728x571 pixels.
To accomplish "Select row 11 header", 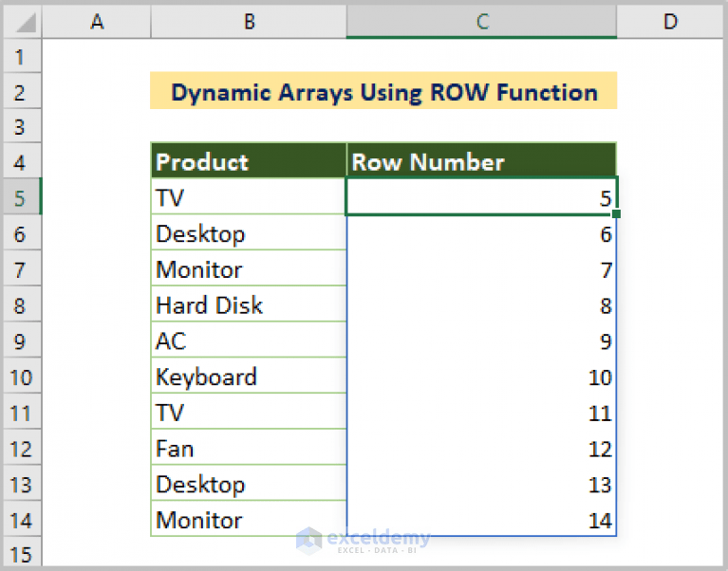I will [22, 412].
